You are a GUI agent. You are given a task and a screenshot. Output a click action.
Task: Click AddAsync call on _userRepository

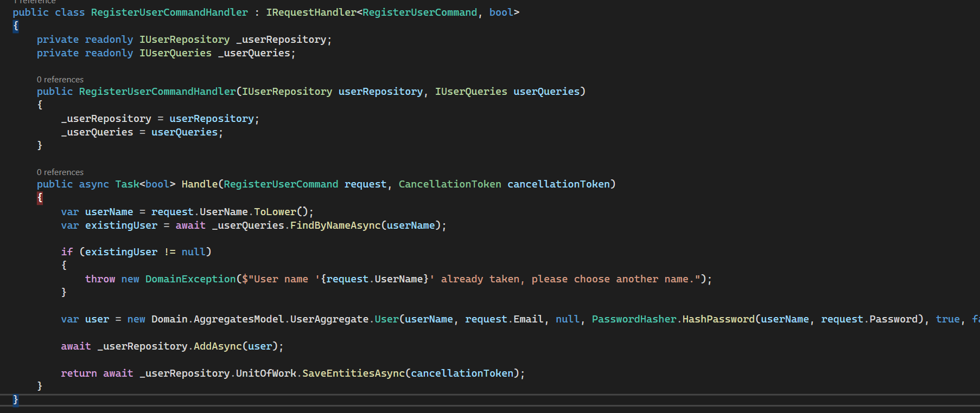[218, 346]
